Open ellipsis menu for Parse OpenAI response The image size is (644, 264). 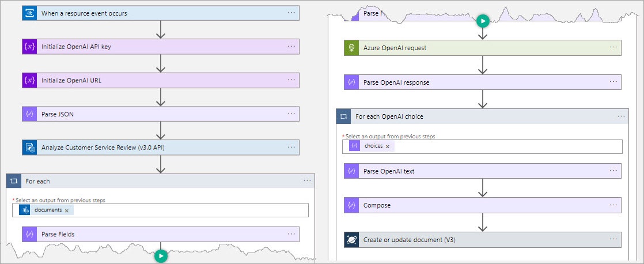(613, 82)
